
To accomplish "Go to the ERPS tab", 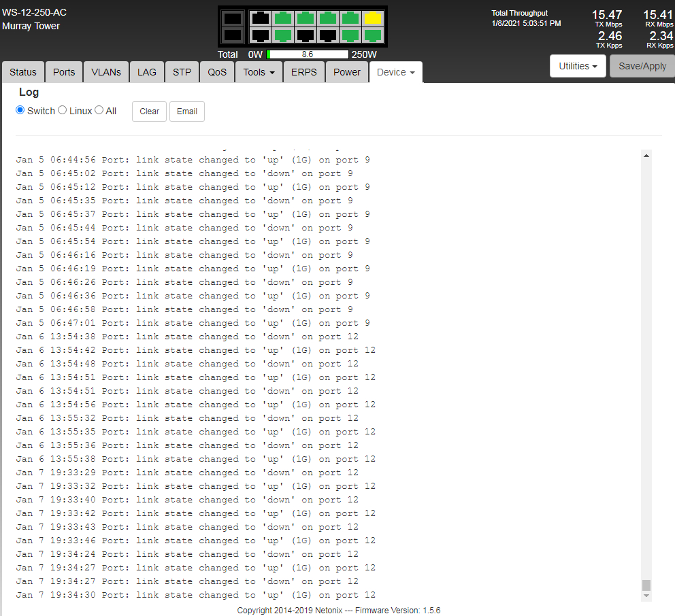I will tap(303, 72).
